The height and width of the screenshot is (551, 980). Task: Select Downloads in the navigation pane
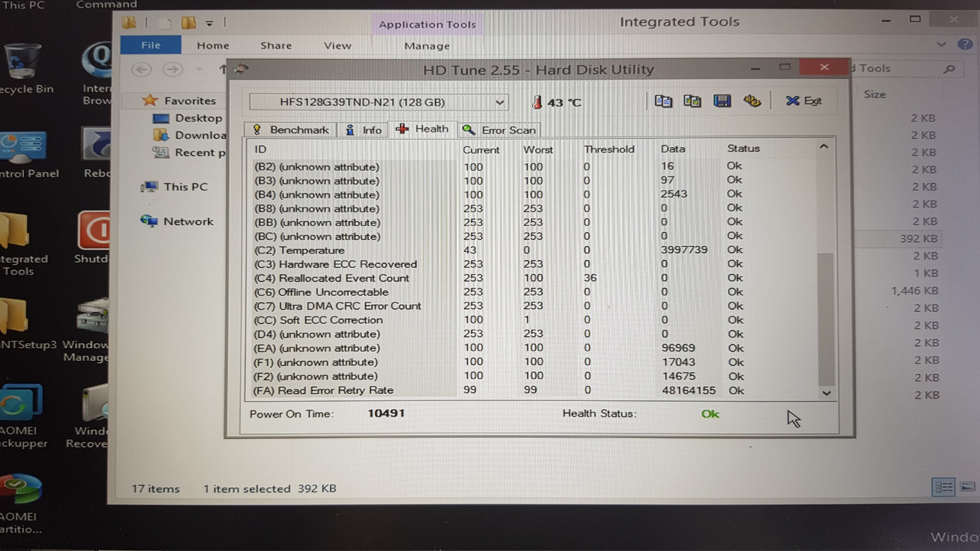pyautogui.click(x=189, y=135)
